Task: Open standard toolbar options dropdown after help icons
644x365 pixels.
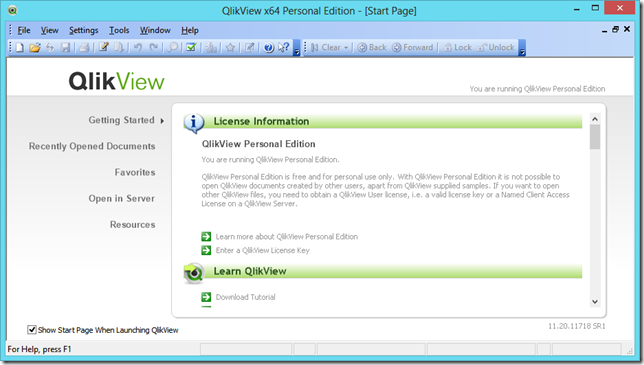Action: [296, 48]
